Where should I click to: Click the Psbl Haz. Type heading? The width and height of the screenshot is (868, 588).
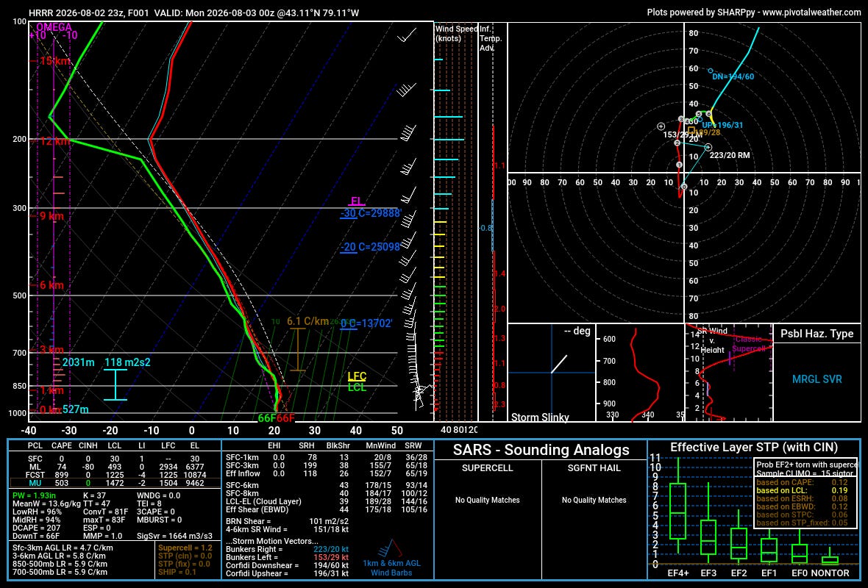click(817, 334)
